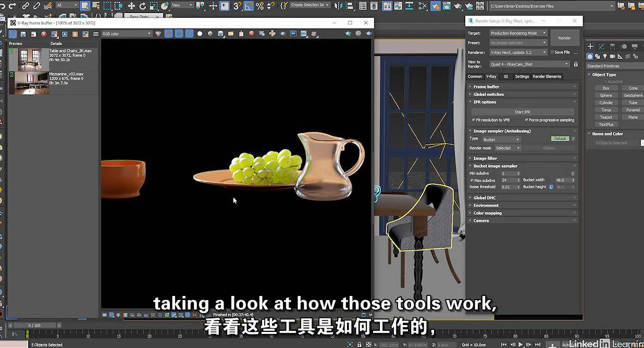Screen dimensions: 644x348
Task: Open the Preset dropdown
Action: point(518,43)
